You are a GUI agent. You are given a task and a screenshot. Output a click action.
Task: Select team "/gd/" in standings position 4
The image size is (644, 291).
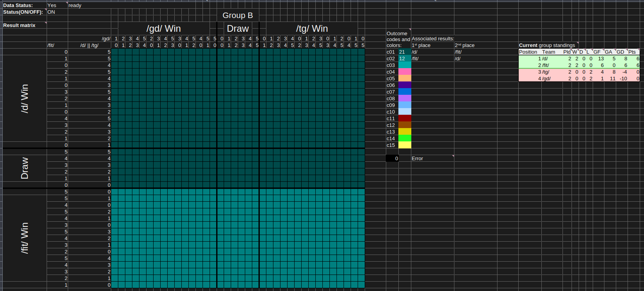coord(546,79)
